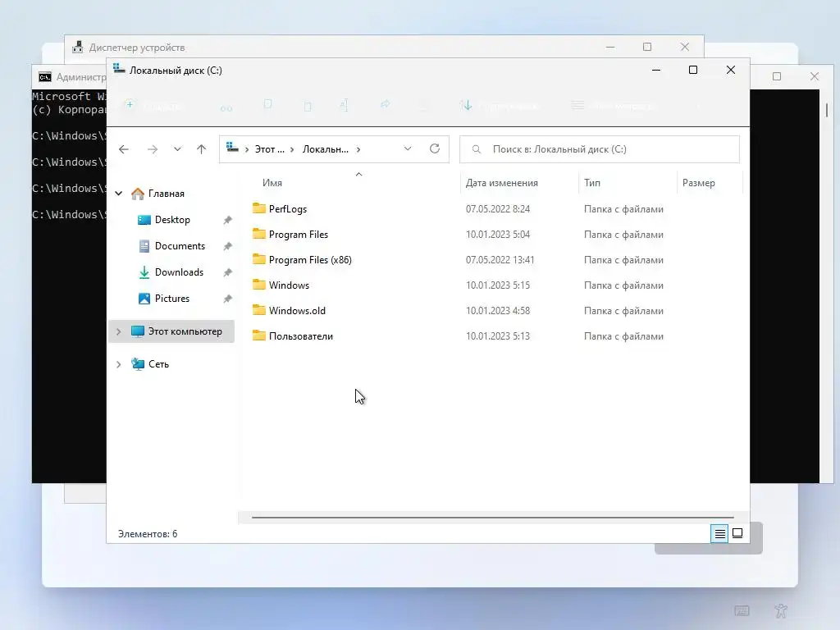Select the Windows folder icon
The height and width of the screenshot is (630, 840).
[x=259, y=285]
